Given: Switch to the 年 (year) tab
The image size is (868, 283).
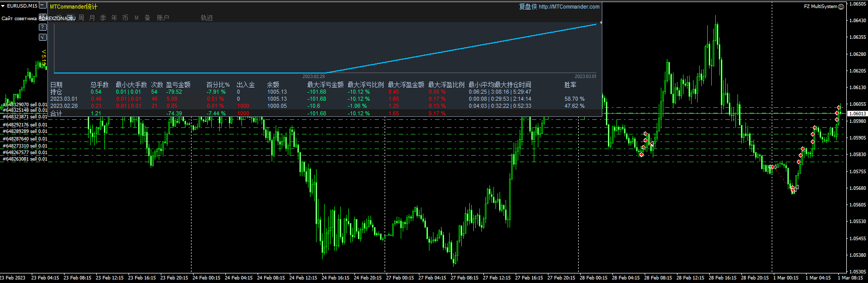Looking at the screenshot, I should tap(114, 18).
